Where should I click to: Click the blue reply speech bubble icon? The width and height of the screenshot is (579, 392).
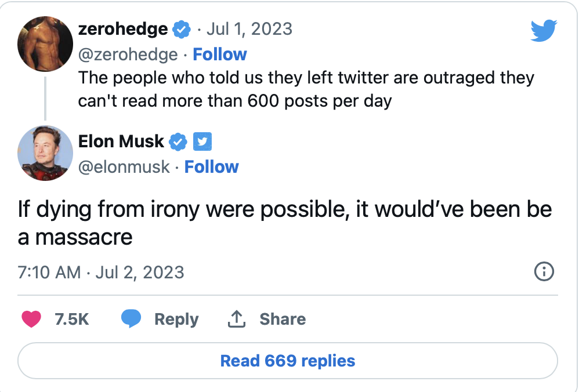click(x=132, y=319)
